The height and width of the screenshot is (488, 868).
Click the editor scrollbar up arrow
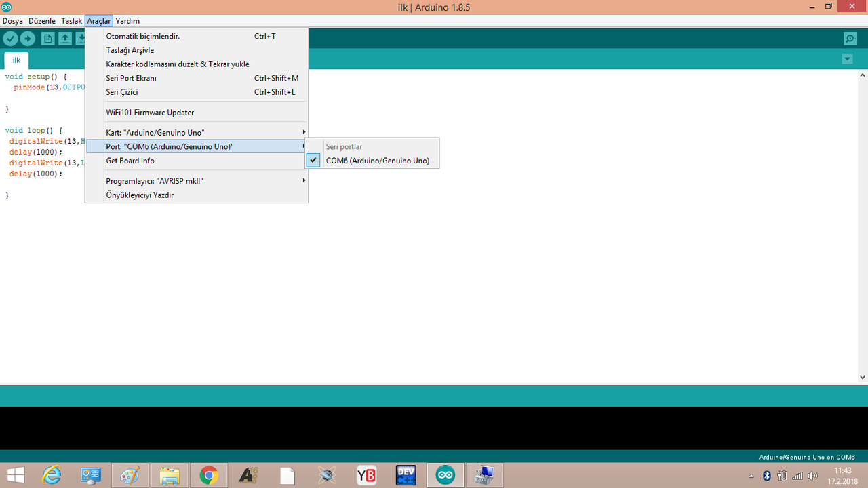pos(863,75)
